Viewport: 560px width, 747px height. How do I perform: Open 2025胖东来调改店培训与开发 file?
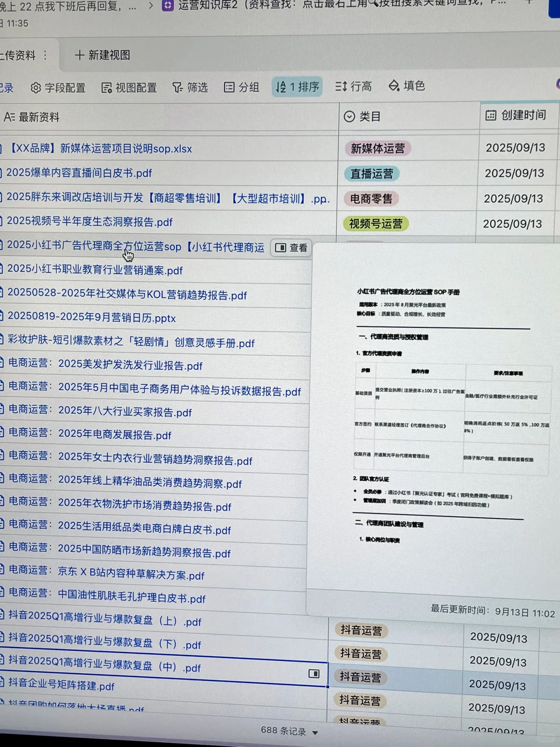click(167, 198)
